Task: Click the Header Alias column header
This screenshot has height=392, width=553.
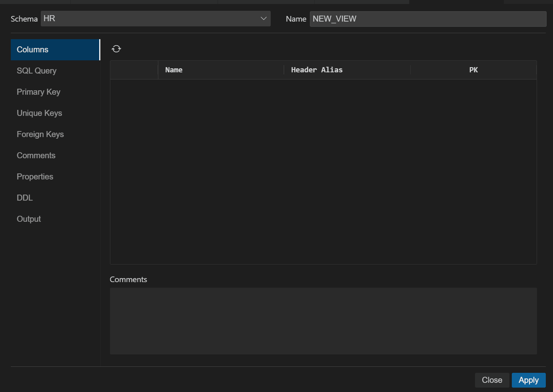Action: pos(317,70)
